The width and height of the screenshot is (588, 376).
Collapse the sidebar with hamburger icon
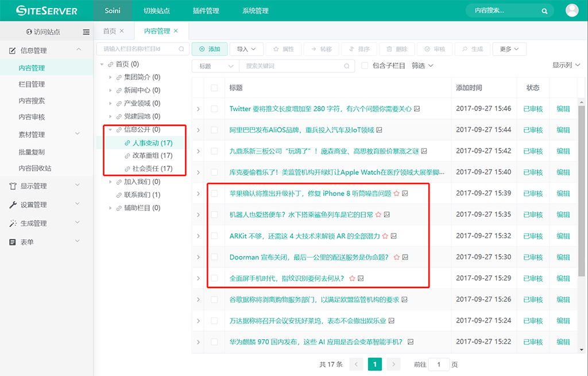click(86, 32)
